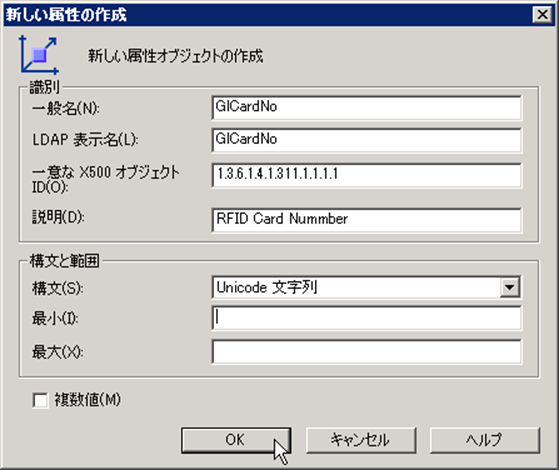
Task: Open the 構文 dropdown arrow
Action: click(509, 287)
